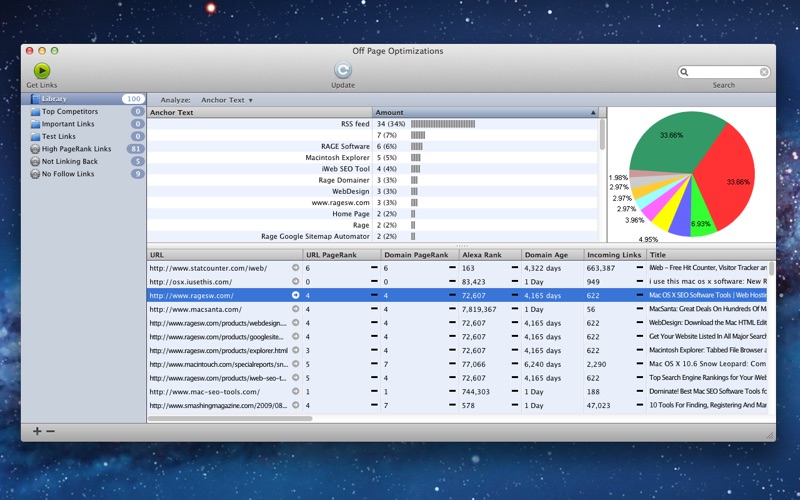Select the RAGE Software anchor text row
This screenshot has height=500, width=800.
tap(372, 146)
